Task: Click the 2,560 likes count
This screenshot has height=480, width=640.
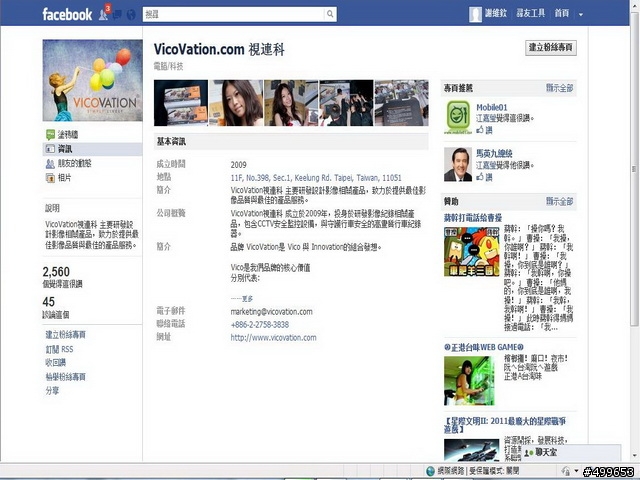Action: (56, 272)
